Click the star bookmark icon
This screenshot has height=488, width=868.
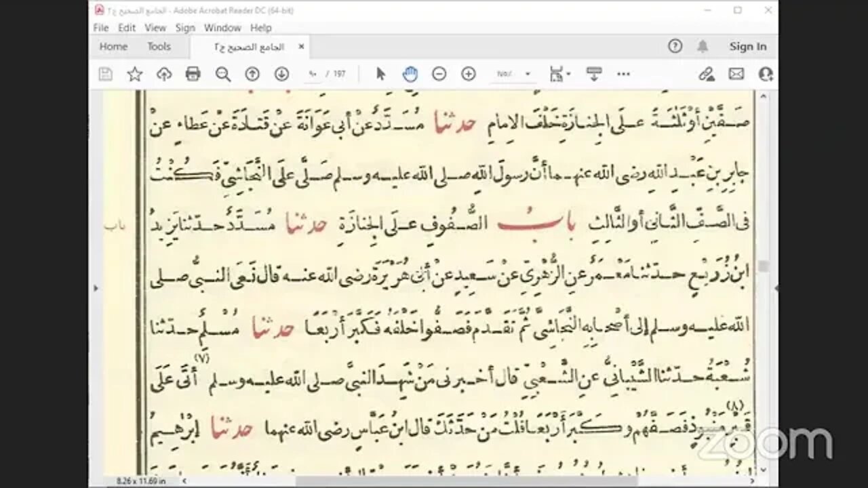(135, 74)
